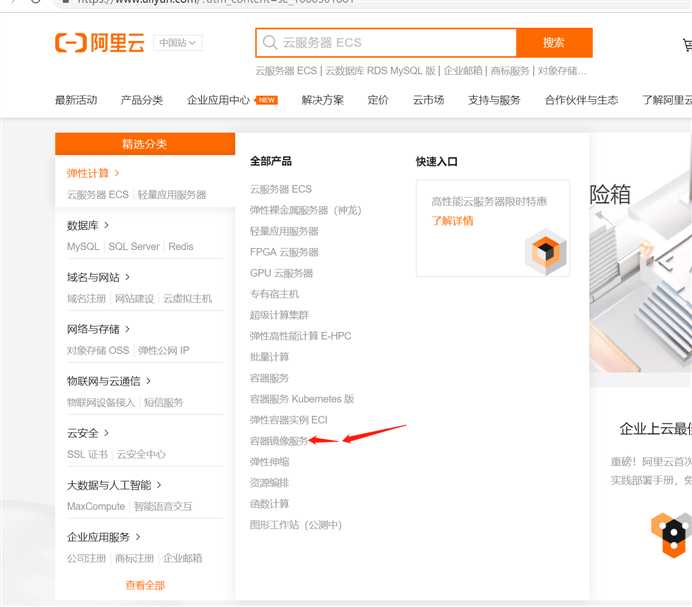Open 函数计算 product

(x=269, y=504)
